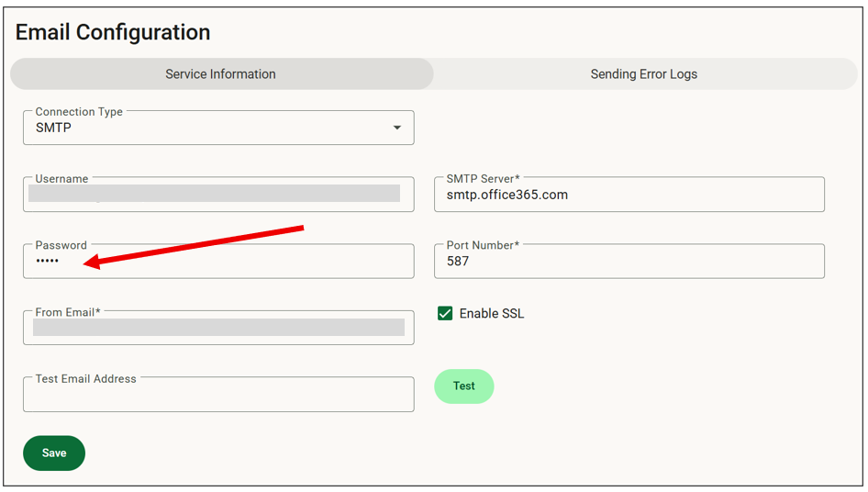This screenshot has height=492, width=868.
Task: Send a test email with Test button
Action: click(464, 386)
